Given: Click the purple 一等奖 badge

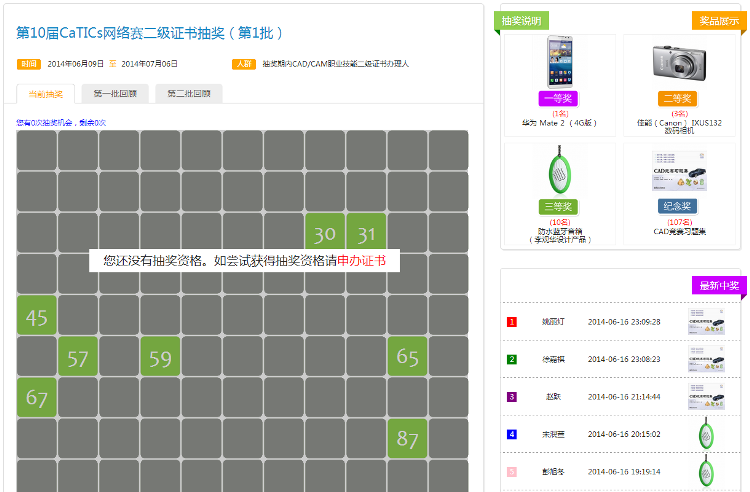Looking at the screenshot, I should point(558,99).
